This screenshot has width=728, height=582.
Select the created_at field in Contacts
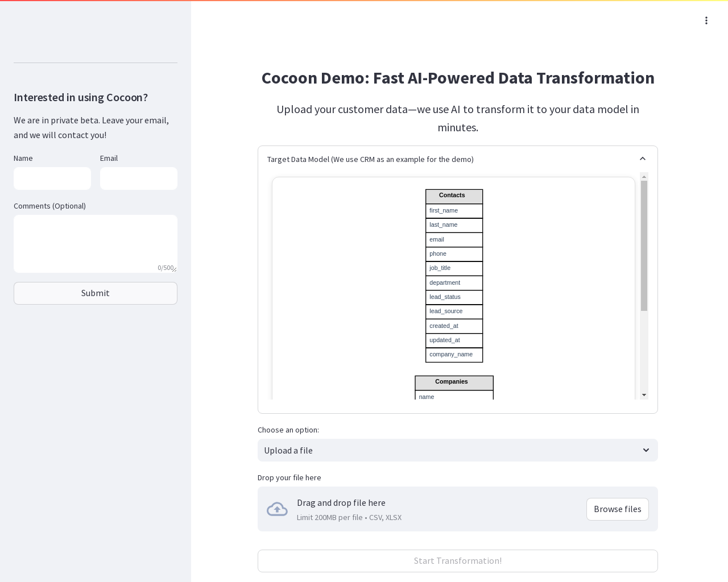pyautogui.click(x=454, y=326)
